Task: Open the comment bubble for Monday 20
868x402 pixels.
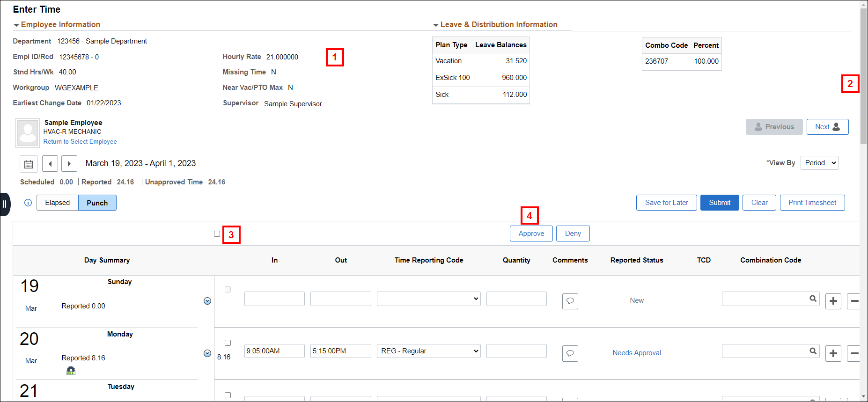Action: coord(570,353)
